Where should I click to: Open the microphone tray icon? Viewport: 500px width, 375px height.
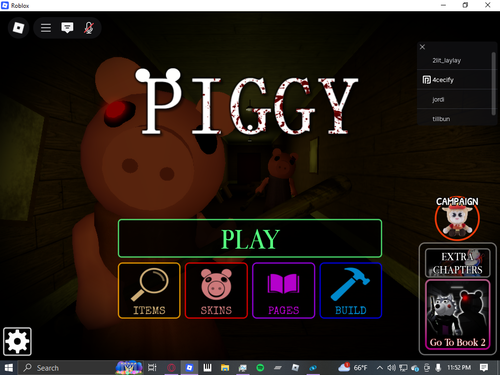[438, 368]
